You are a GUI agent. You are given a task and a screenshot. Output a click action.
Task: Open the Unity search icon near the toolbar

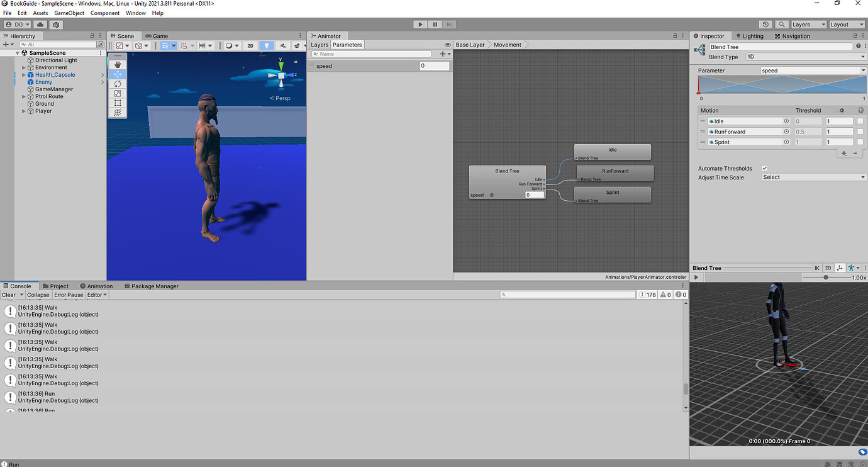(781, 24)
